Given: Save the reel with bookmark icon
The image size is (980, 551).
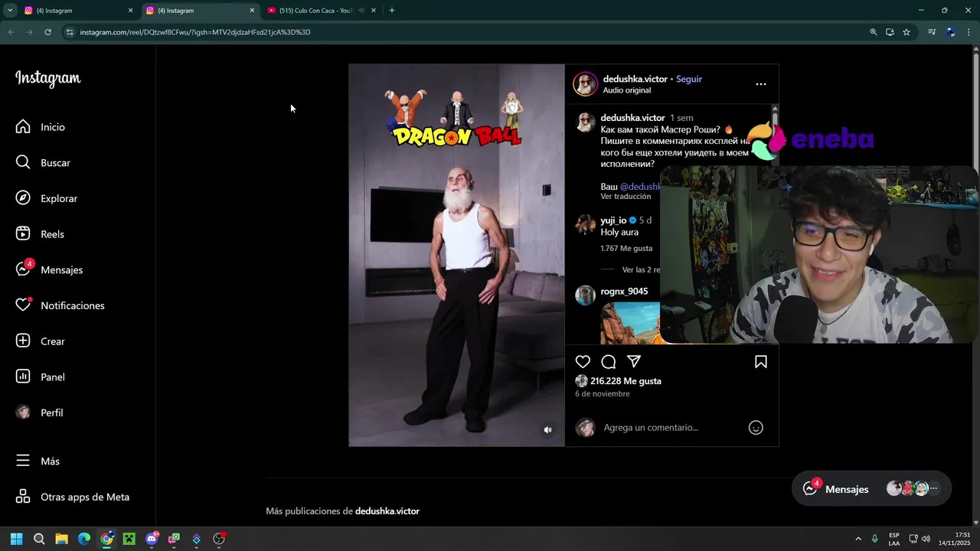Looking at the screenshot, I should pos(761,361).
